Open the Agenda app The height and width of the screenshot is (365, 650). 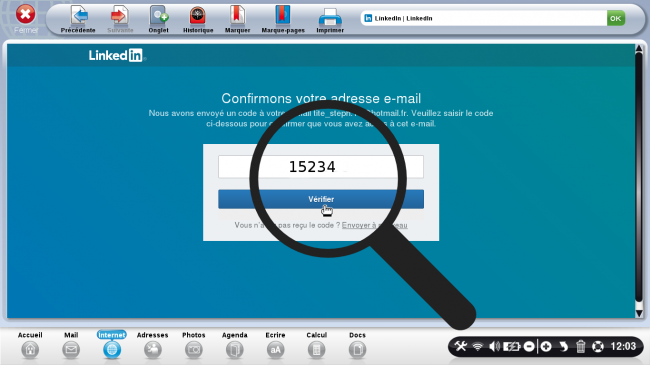pos(235,345)
